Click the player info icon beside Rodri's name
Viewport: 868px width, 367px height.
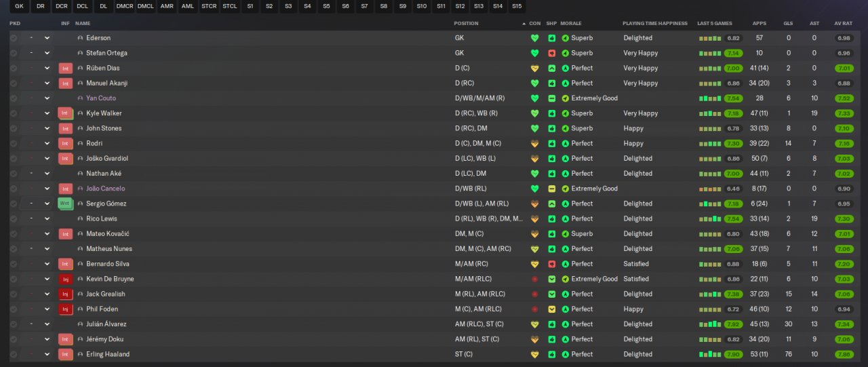(x=80, y=143)
